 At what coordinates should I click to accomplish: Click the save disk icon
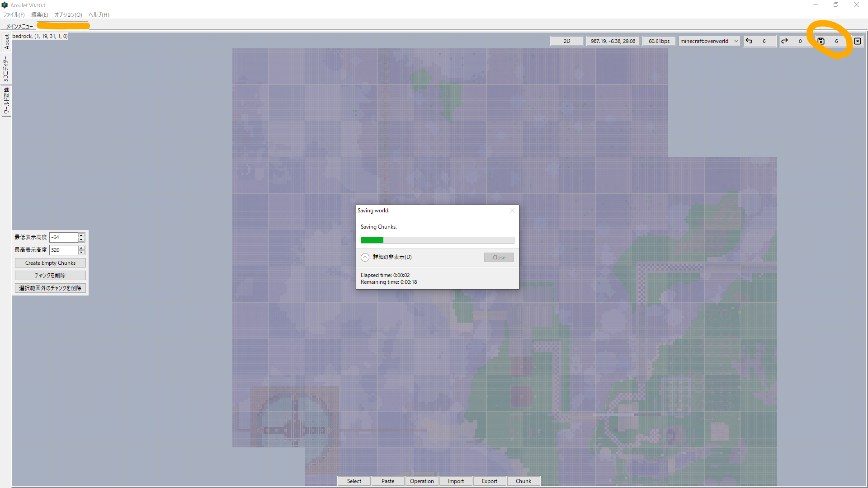tap(821, 41)
